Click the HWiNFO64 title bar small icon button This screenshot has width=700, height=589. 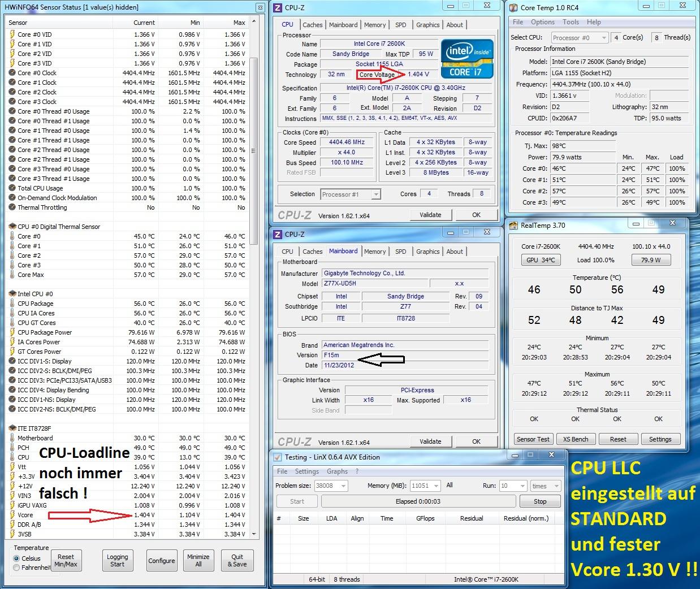260,7
